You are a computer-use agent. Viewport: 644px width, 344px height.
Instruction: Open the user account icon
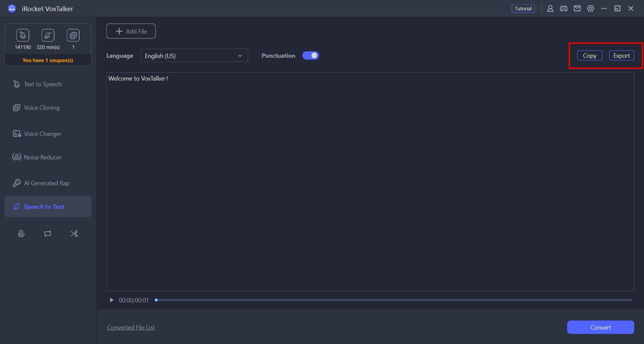point(550,8)
